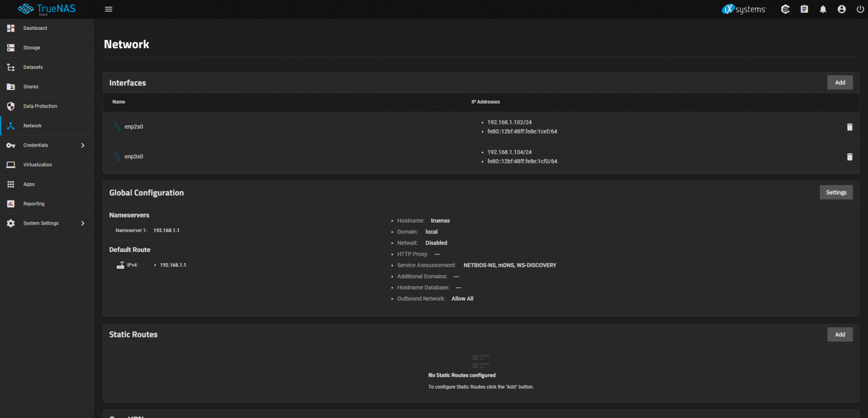
Task: Open the Jobs clipboard icon
Action: (x=804, y=9)
